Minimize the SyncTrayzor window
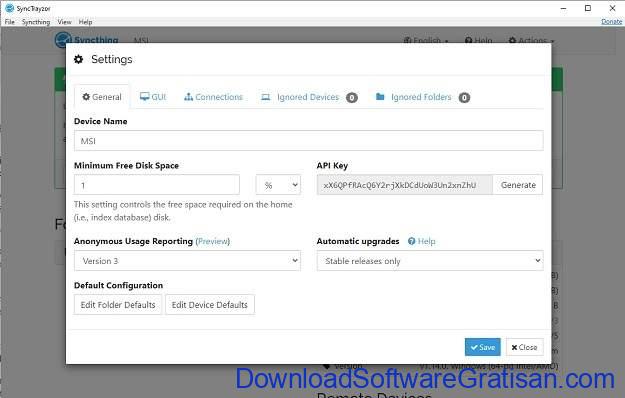This screenshot has width=625, height=398. pyautogui.click(x=564, y=8)
